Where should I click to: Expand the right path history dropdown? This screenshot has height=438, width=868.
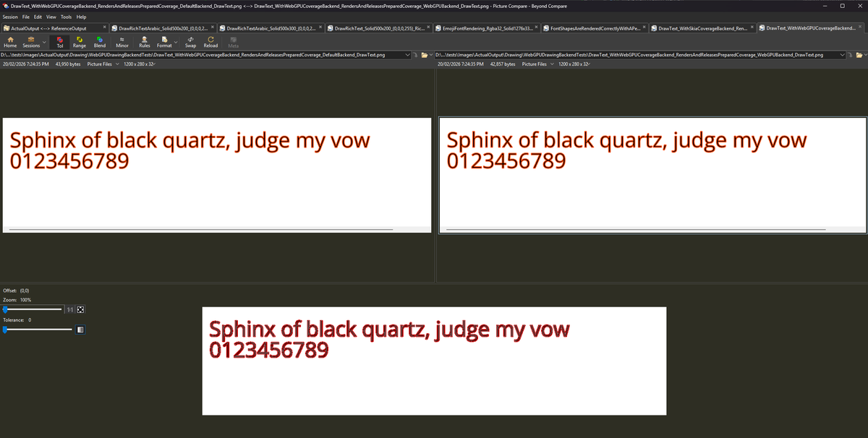(843, 55)
